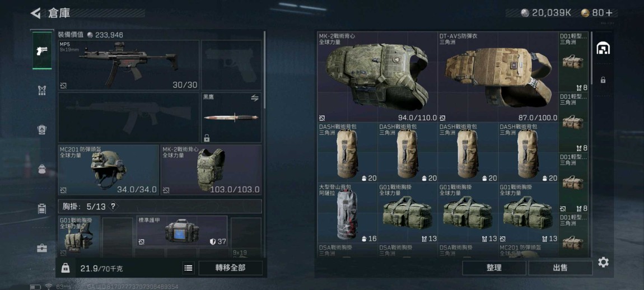This screenshot has width=644, height=290.
Task: Click the 轉移全部 transfer all button
Action: pyautogui.click(x=230, y=268)
